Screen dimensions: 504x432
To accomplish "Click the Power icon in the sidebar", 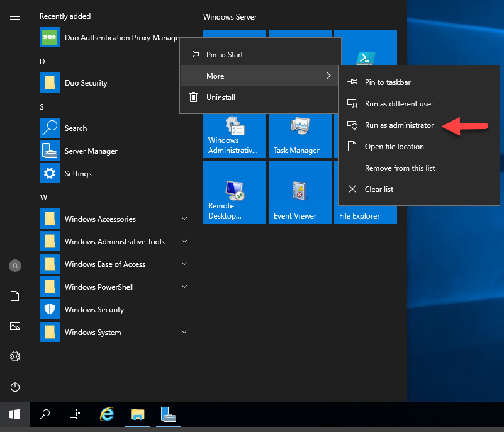I will click(x=14, y=387).
